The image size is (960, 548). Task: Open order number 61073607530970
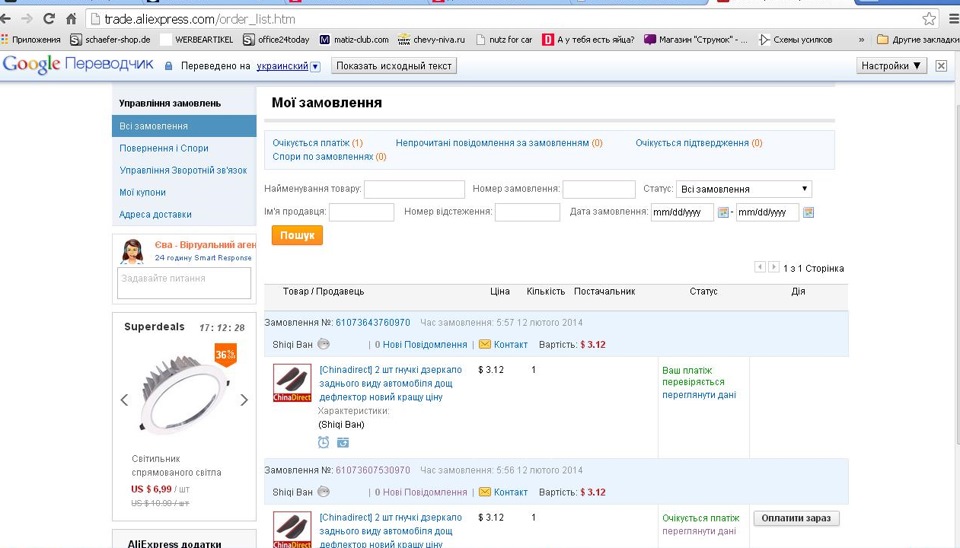(x=372, y=470)
